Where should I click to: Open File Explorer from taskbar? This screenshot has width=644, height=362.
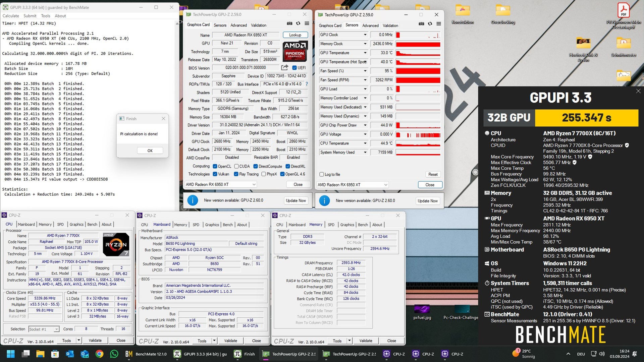click(40, 354)
